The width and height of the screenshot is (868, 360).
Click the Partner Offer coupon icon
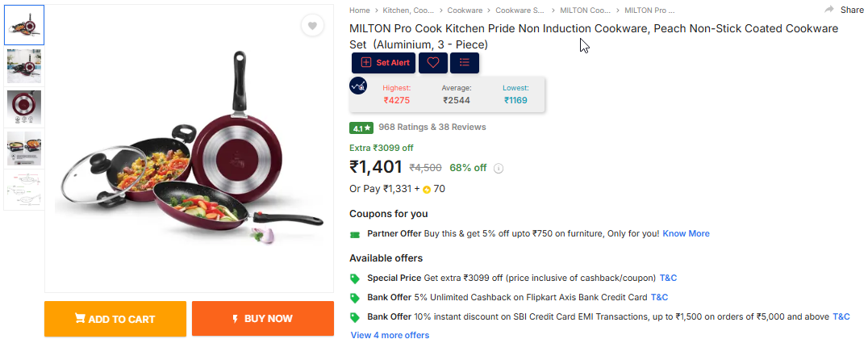tap(355, 234)
